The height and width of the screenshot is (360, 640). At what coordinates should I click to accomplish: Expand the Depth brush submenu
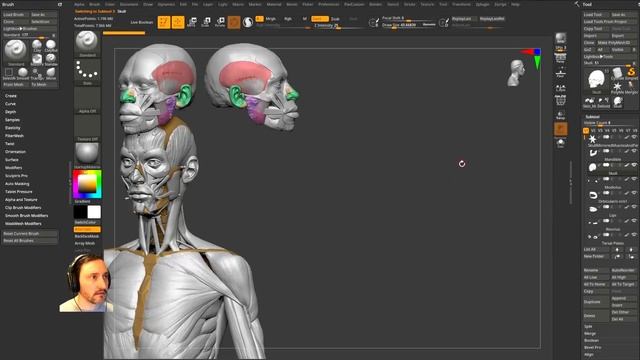pyautogui.click(x=10, y=112)
